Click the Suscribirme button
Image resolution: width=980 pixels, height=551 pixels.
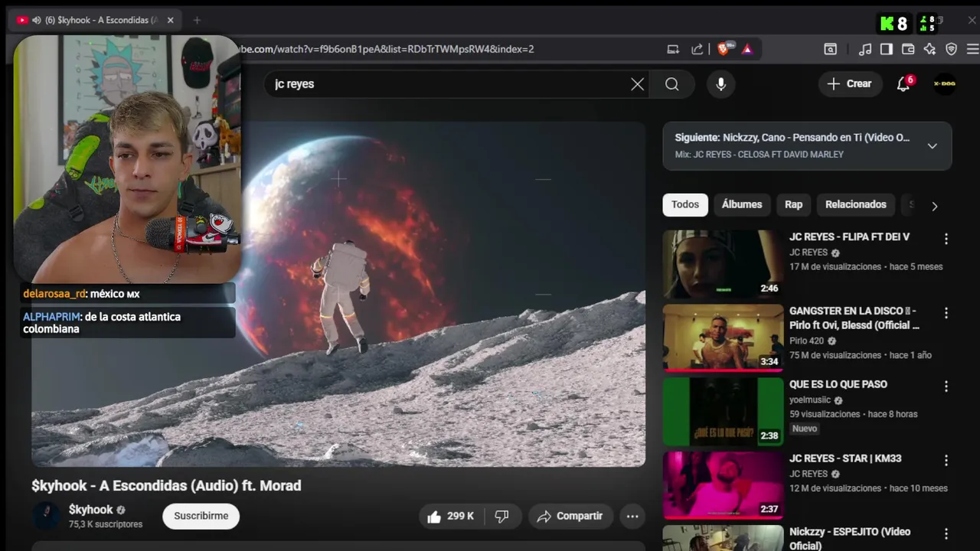click(x=201, y=517)
